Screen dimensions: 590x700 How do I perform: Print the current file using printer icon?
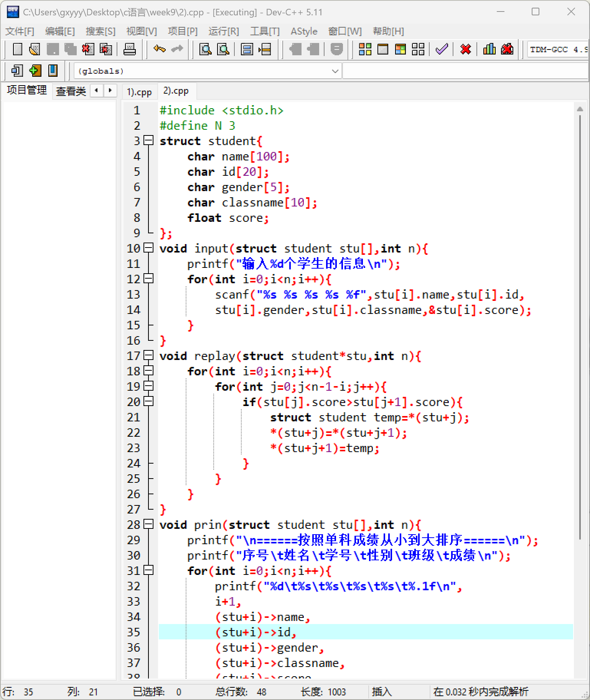[x=129, y=49]
